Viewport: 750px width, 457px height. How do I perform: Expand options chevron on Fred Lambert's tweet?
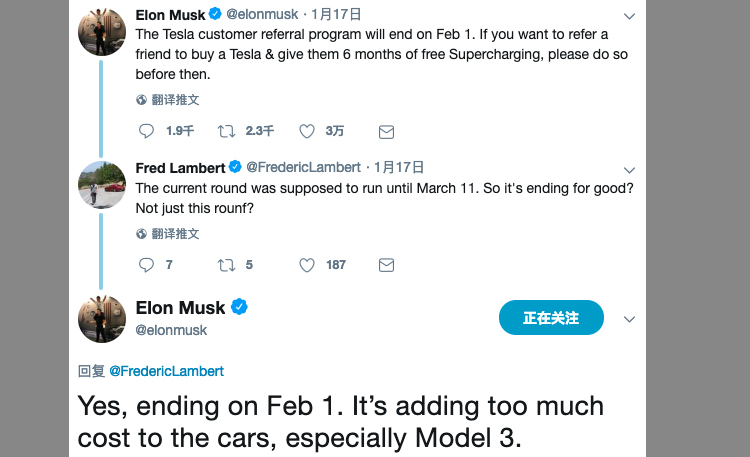point(629,170)
